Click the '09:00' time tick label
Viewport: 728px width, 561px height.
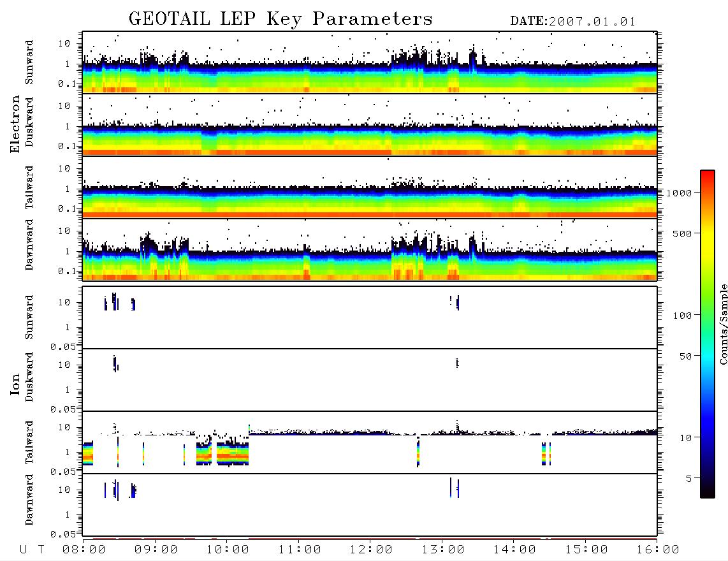click(x=156, y=550)
